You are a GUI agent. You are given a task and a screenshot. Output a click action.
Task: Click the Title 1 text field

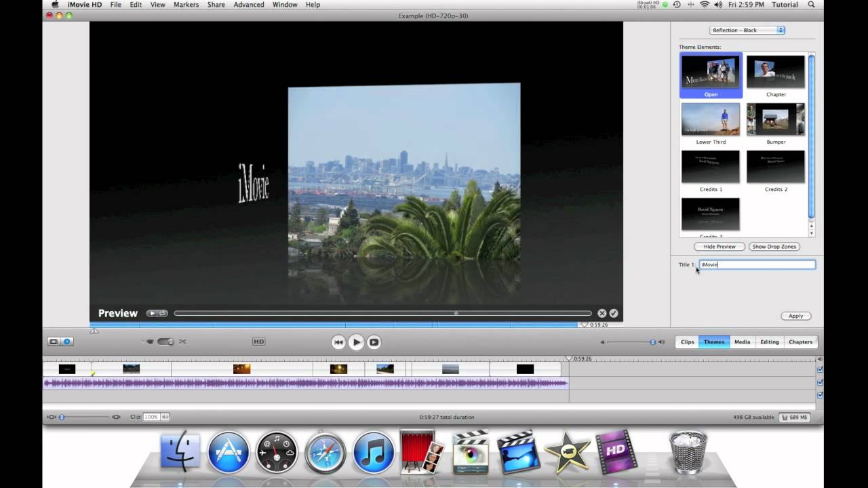757,264
